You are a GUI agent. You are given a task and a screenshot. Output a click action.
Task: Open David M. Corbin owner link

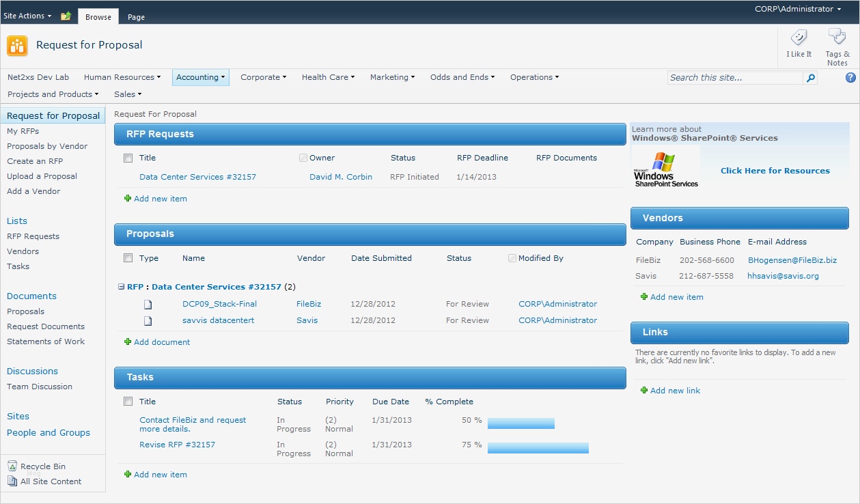click(341, 177)
